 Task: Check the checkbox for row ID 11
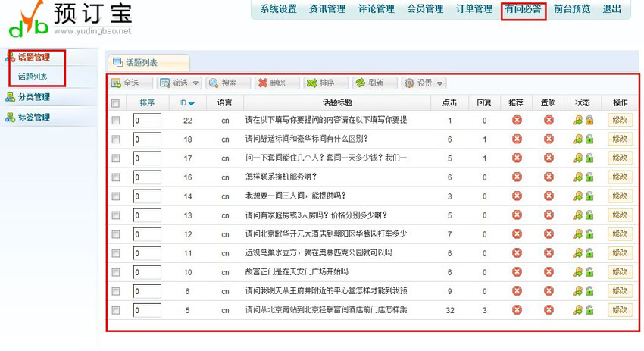116,253
